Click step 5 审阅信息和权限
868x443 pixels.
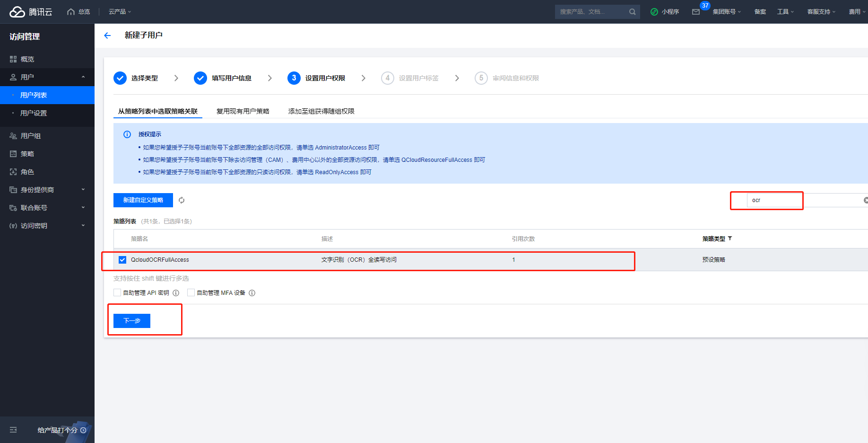[507, 78]
